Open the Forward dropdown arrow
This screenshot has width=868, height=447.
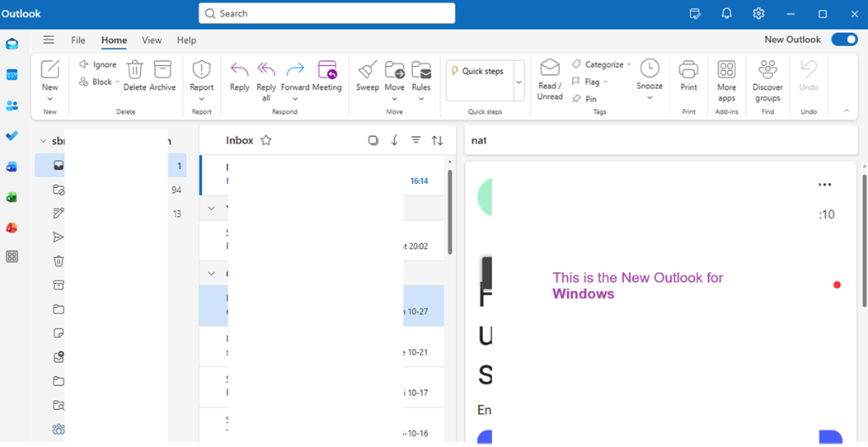click(x=295, y=99)
